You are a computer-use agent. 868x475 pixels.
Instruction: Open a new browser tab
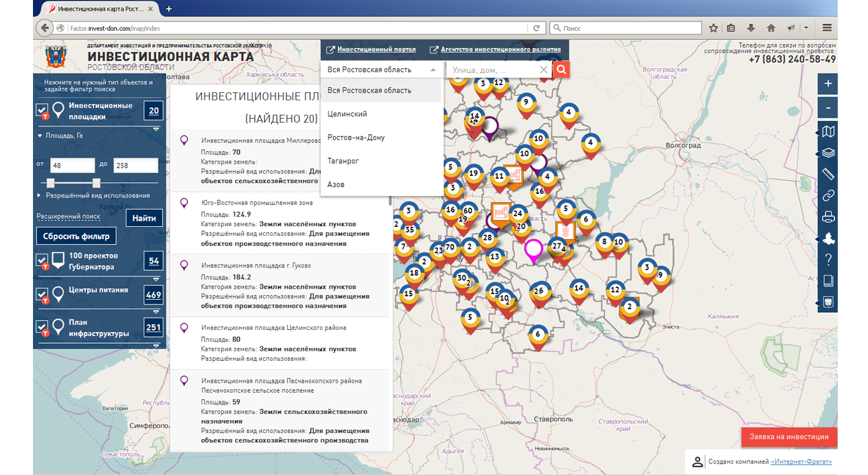click(169, 9)
